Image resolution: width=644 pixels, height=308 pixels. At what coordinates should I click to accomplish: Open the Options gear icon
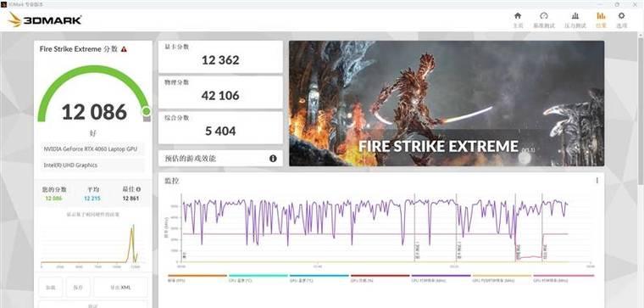[621, 20]
